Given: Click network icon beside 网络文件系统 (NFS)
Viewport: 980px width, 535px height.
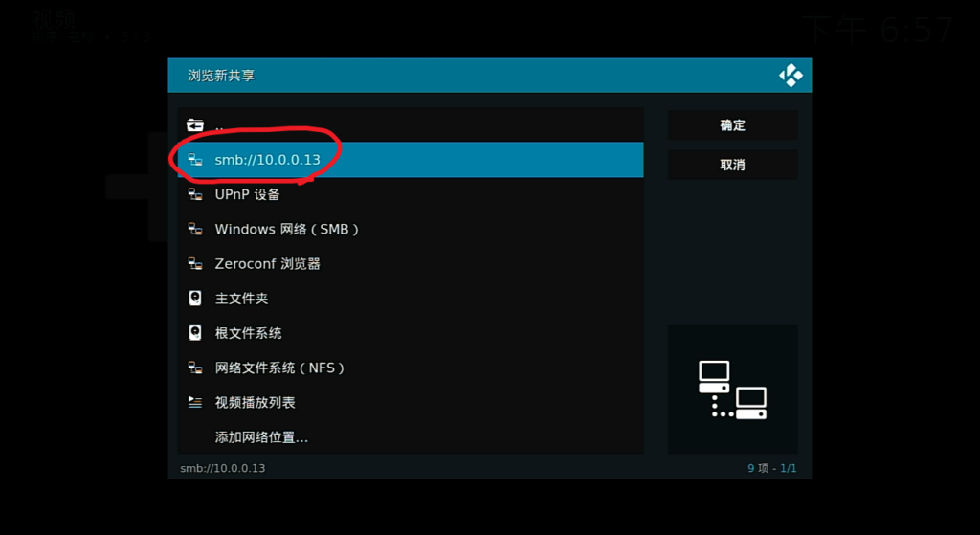Looking at the screenshot, I should [x=195, y=368].
